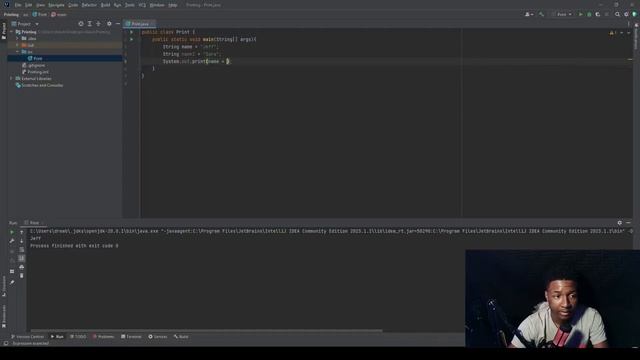
Task: Open the Tools menu
Action: click(130, 5)
